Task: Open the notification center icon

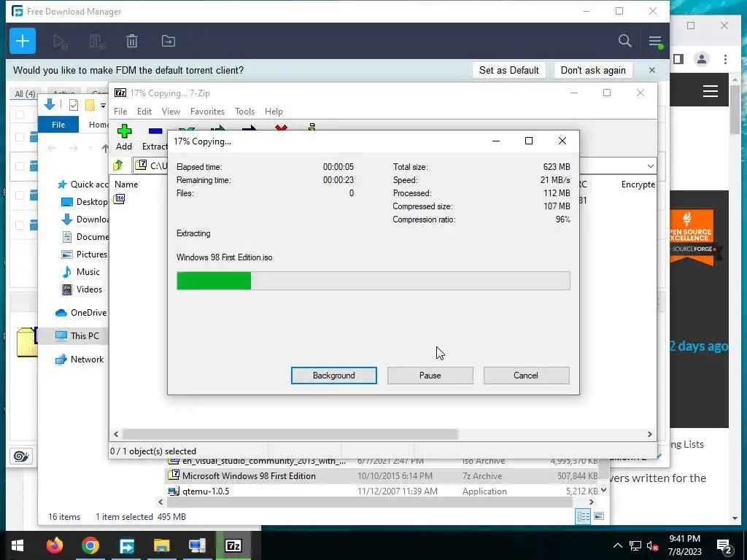Action: click(x=724, y=547)
